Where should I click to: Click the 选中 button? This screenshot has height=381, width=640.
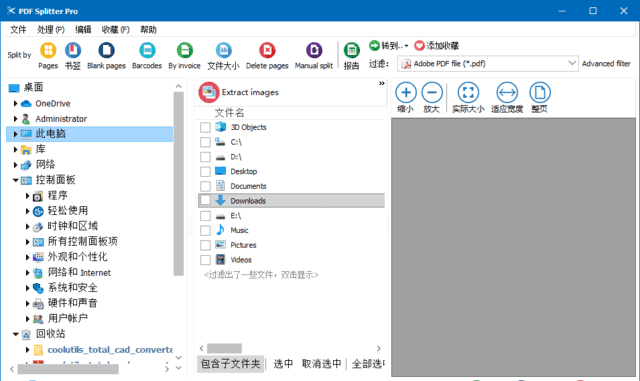point(283,363)
